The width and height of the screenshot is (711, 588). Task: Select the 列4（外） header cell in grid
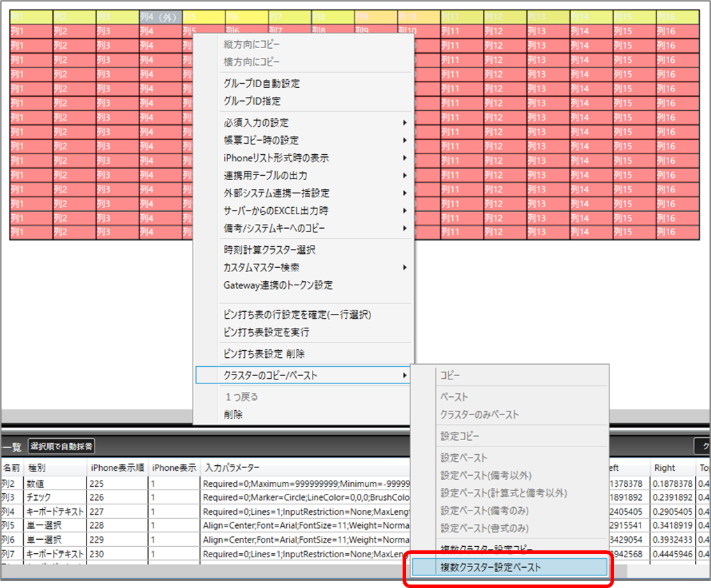(x=160, y=15)
